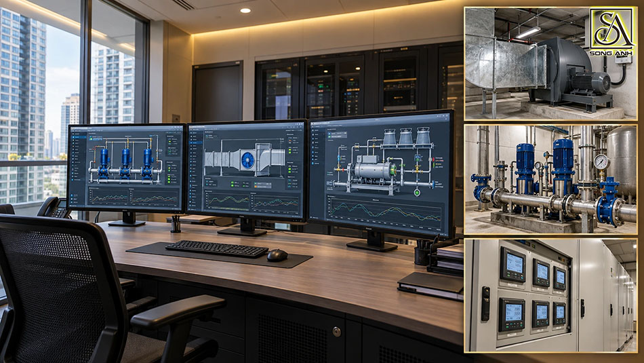Click the green round indicator below chiller piping
644x363 pixels.
click(x=417, y=193)
